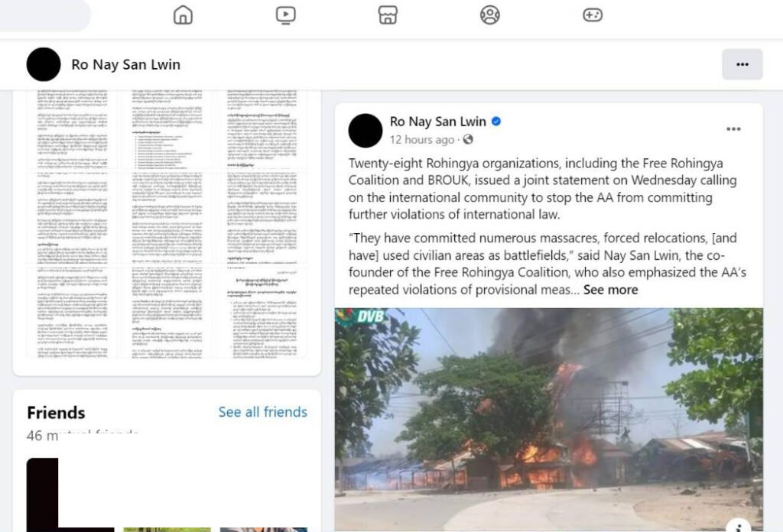Click the header profile picture circle
The height and width of the screenshot is (532, 783).
point(44,64)
